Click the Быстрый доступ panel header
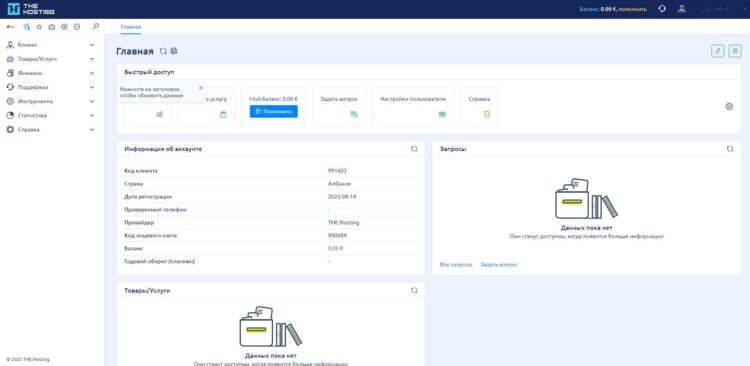The width and height of the screenshot is (750, 366). 149,72
